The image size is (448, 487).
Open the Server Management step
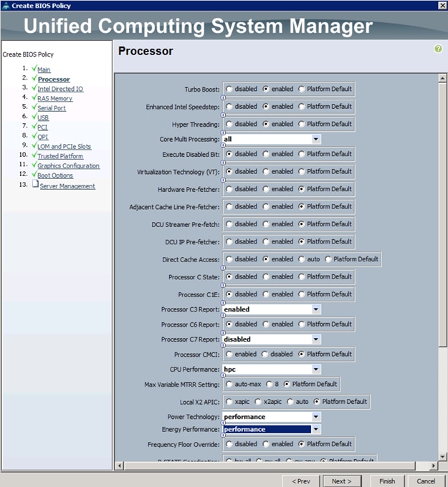[x=67, y=186]
